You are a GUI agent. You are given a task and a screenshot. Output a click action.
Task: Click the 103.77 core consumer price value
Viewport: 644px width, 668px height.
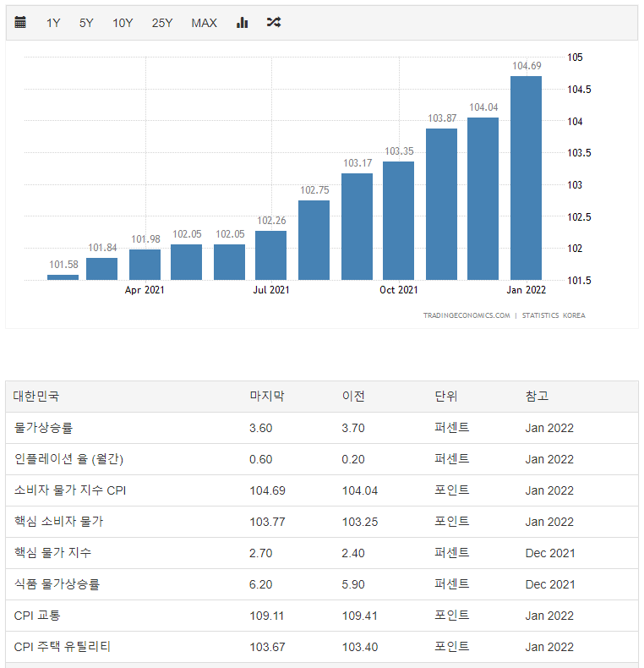[x=267, y=522]
